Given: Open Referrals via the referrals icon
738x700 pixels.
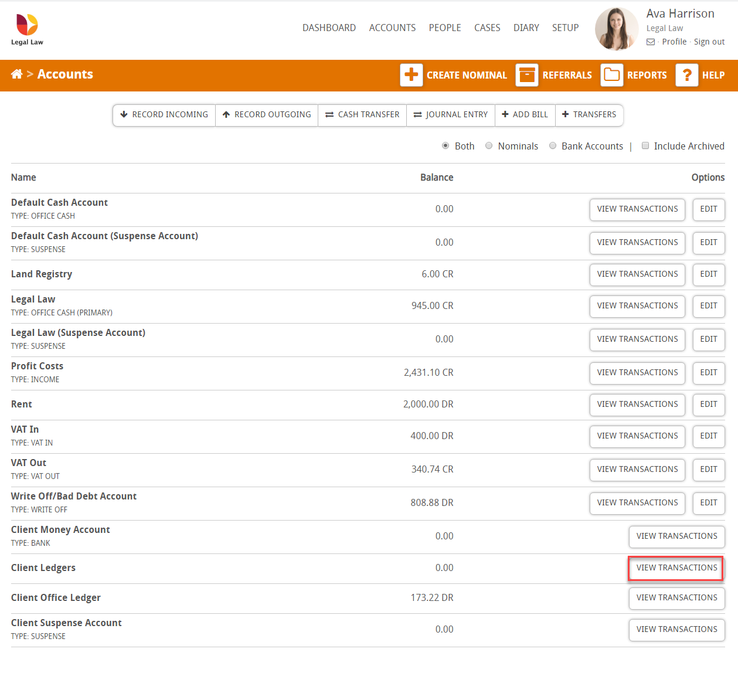Looking at the screenshot, I should tap(526, 75).
